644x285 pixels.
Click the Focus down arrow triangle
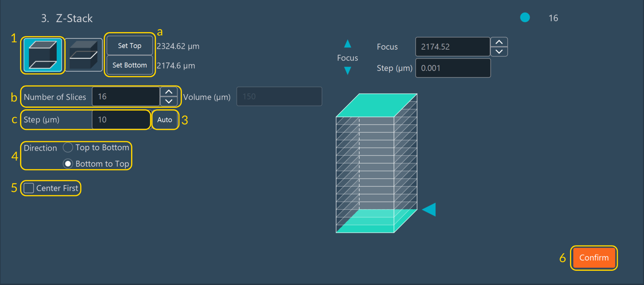pos(348,71)
